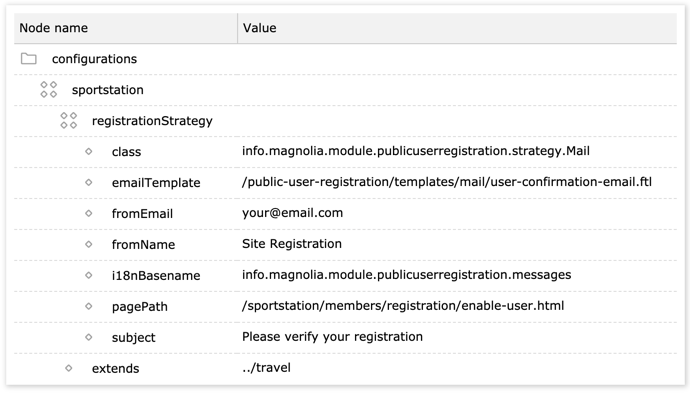The image size is (690, 394).
Task: Click the Please verify your registration value
Action: coord(332,337)
